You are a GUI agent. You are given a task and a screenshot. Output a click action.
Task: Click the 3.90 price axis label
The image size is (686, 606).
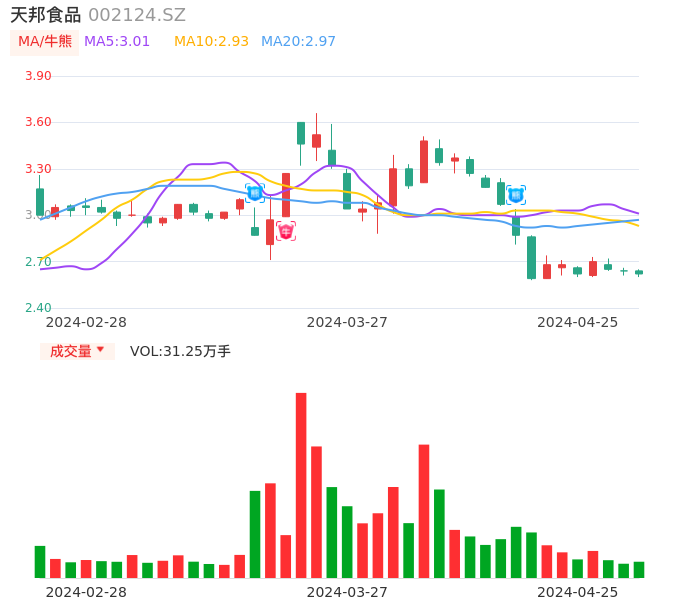click(x=38, y=76)
